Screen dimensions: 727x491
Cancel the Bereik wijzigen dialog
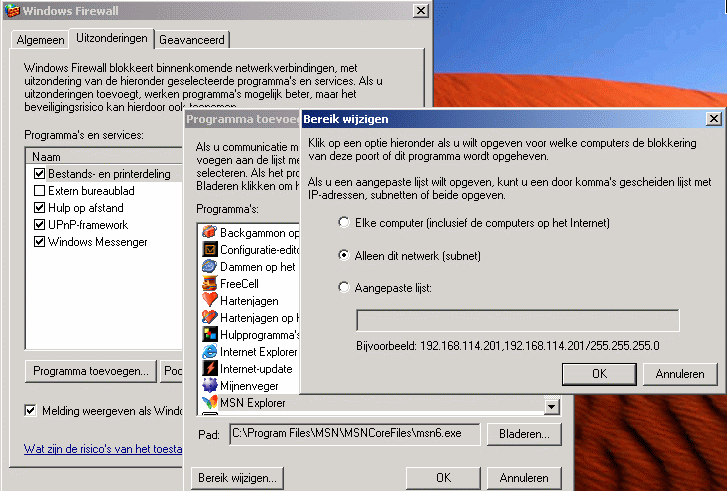[x=680, y=374]
